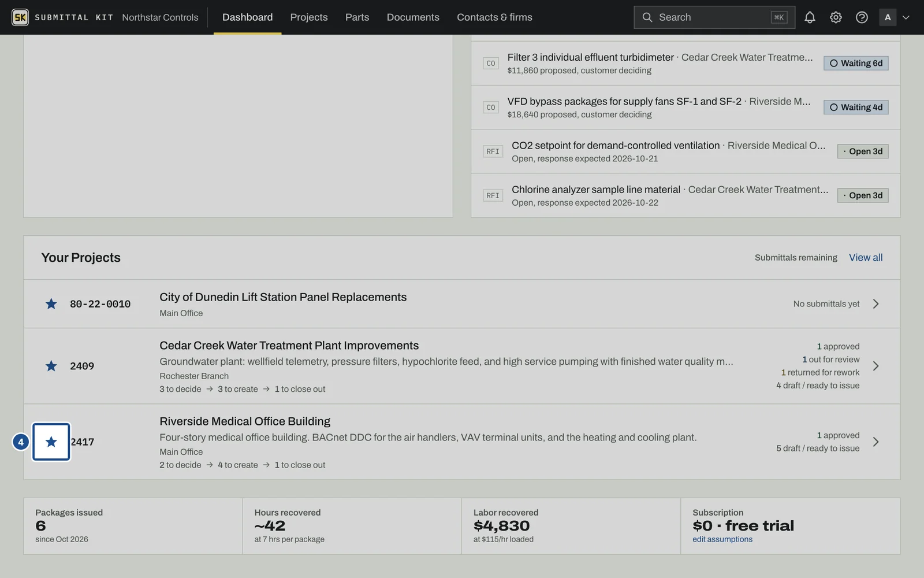Switch to the Dashboard tab

[x=247, y=17]
